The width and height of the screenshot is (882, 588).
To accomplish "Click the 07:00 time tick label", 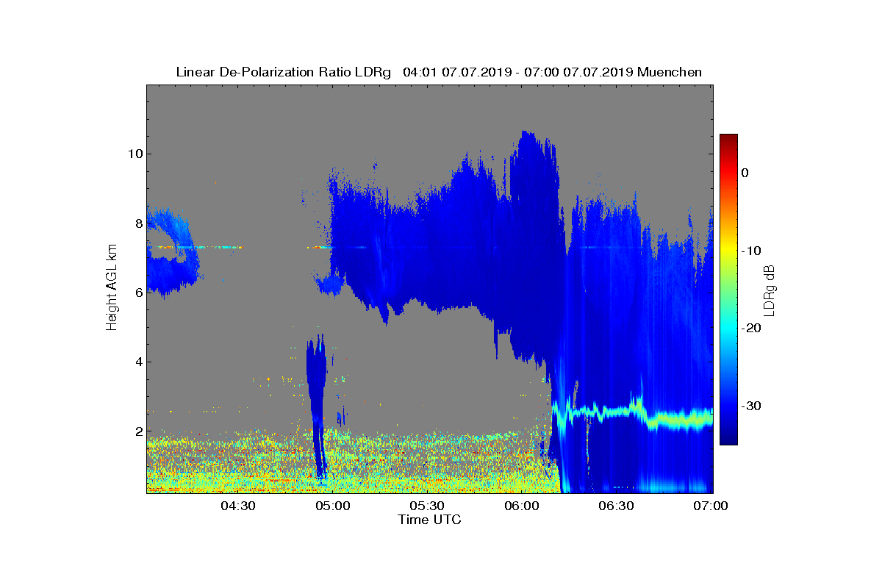I will tap(711, 506).
